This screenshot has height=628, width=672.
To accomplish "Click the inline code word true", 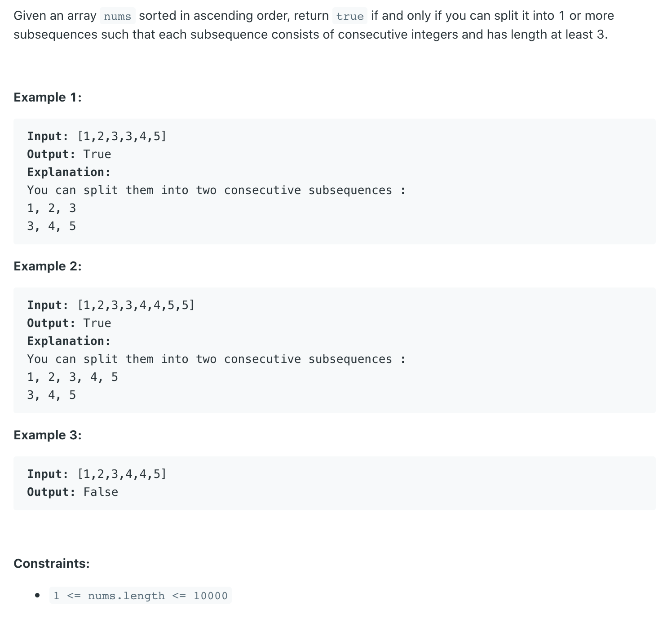I will click(350, 16).
